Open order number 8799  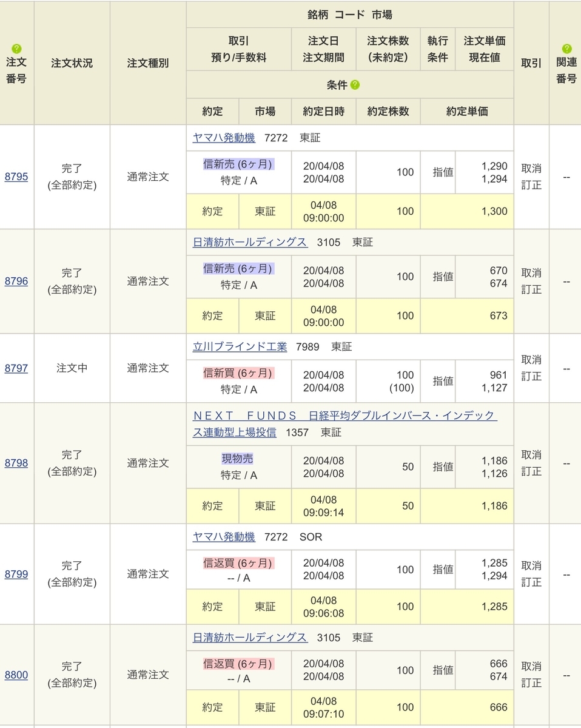(x=16, y=574)
